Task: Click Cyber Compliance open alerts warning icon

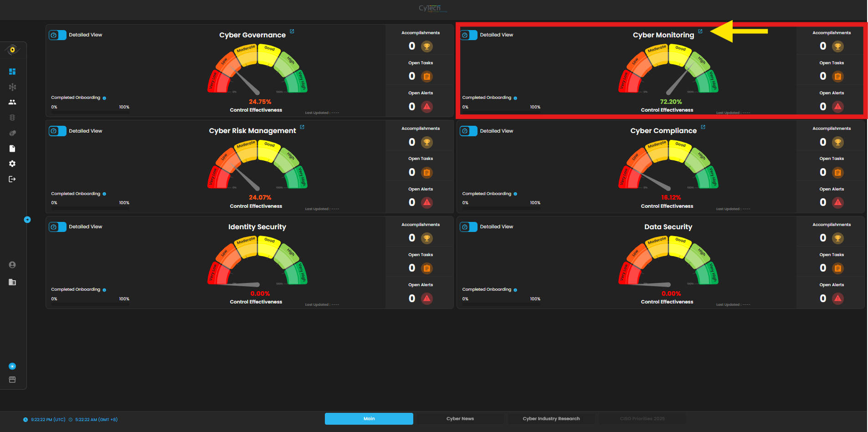Action: point(837,202)
